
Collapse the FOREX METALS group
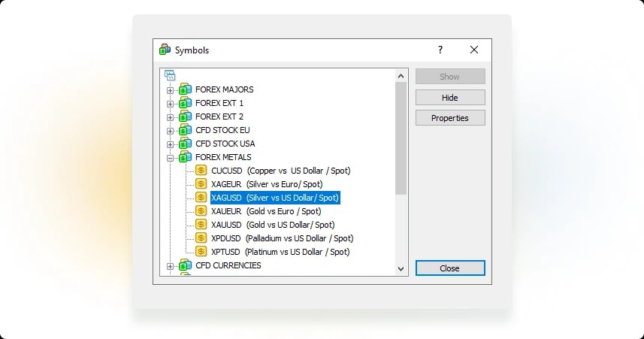point(170,158)
